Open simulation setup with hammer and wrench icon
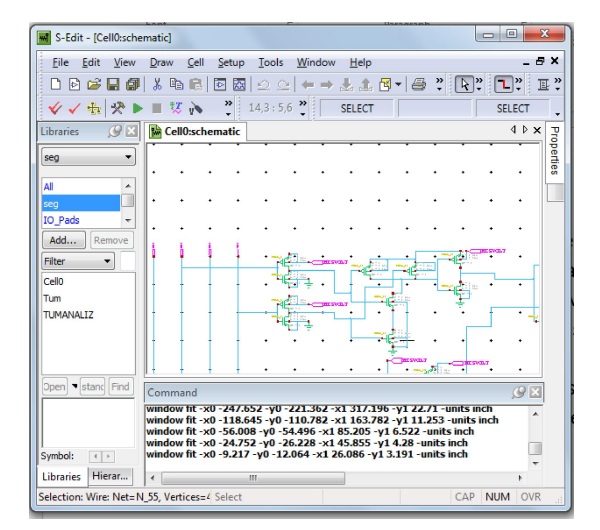600x530 pixels. [x=118, y=108]
